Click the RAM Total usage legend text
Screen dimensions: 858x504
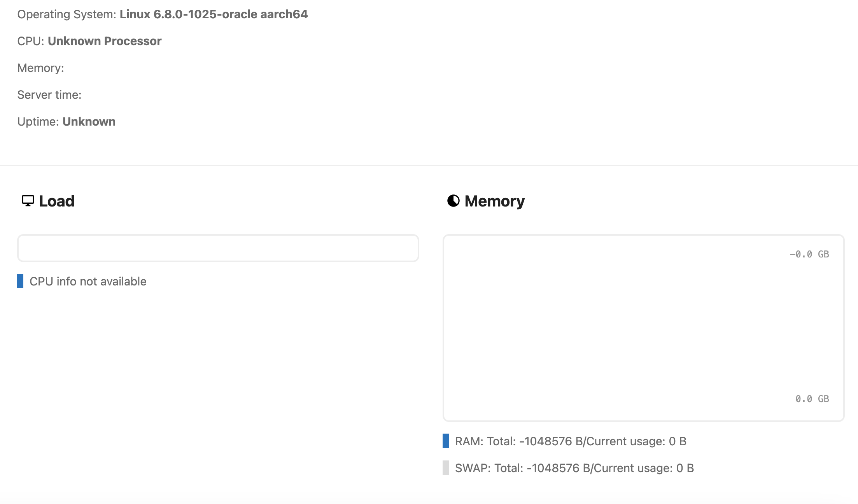tap(571, 441)
